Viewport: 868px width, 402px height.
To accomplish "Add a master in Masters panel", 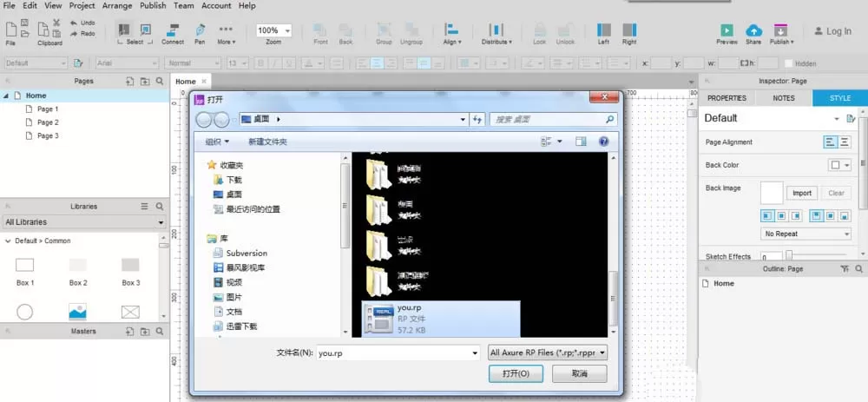I will (129, 331).
